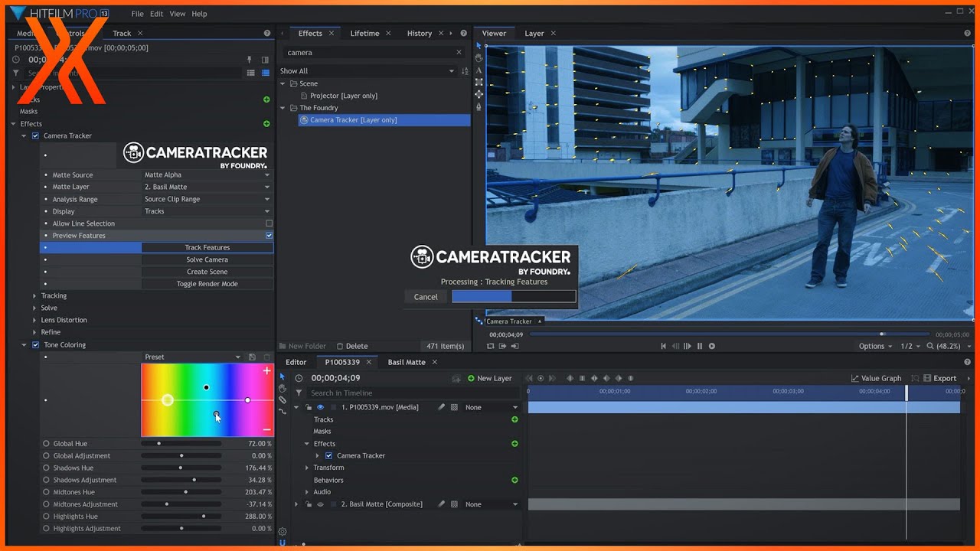Select the Hand tool beside the viewer
This screenshot has width=980, height=551.
[x=479, y=57]
